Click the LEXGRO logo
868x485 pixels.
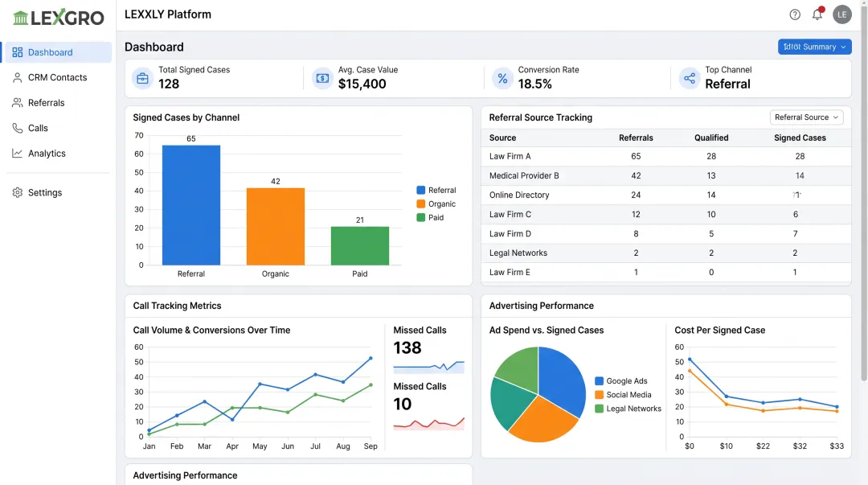(x=58, y=17)
